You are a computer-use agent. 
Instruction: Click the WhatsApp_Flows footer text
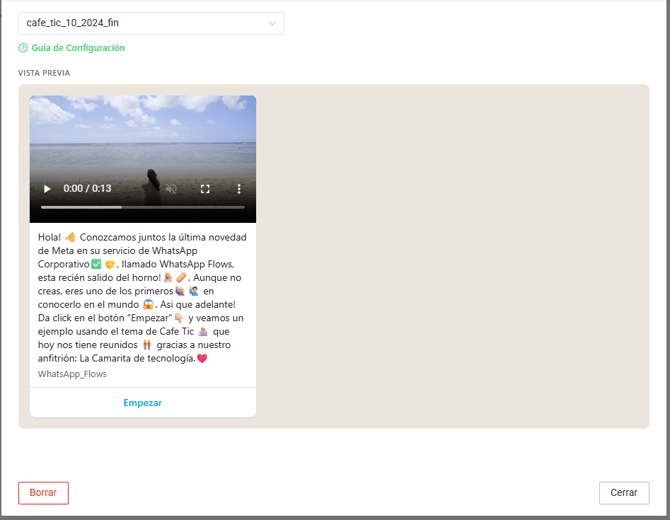[x=72, y=374]
